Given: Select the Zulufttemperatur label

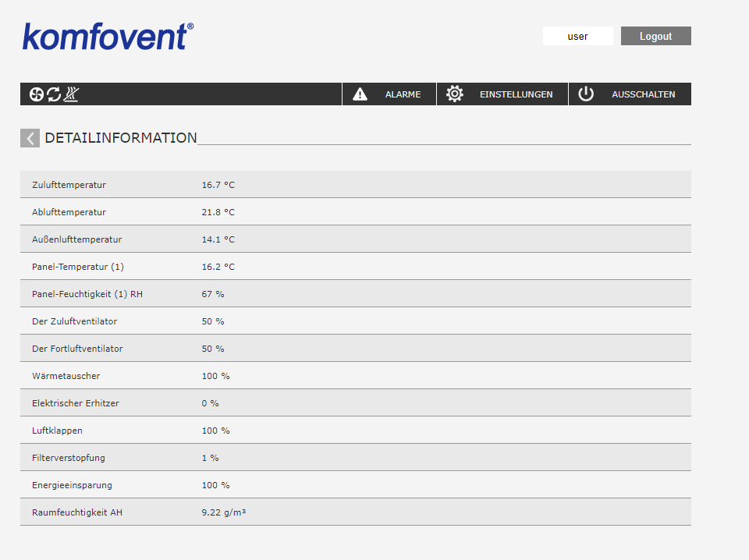Looking at the screenshot, I should click(x=69, y=185).
